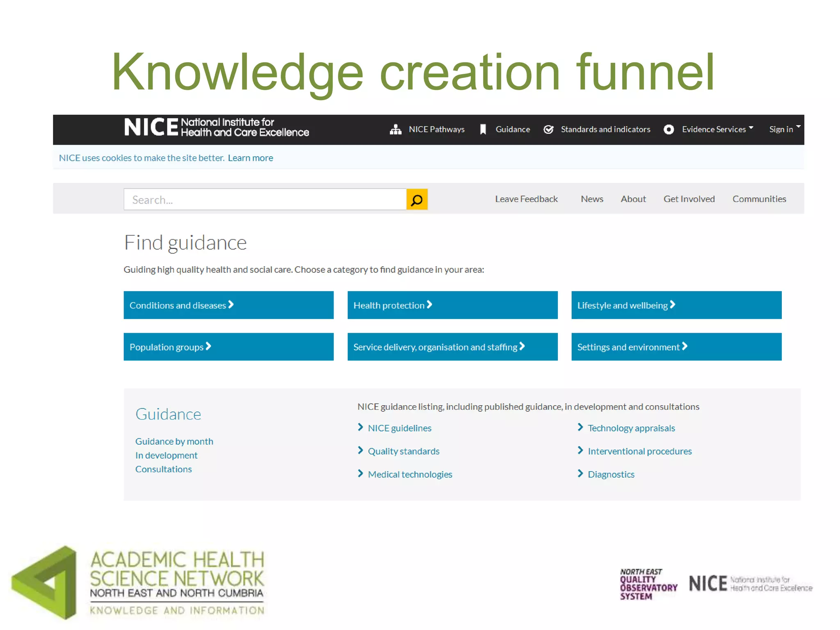Expand the Evidence Services dropdown
This screenshot has width=840, height=630.
[717, 130]
